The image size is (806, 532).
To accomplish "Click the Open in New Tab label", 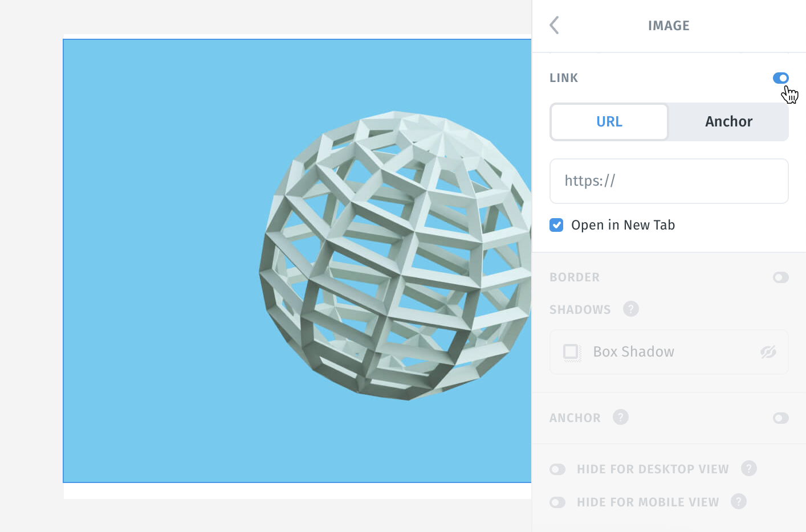I will (x=623, y=225).
